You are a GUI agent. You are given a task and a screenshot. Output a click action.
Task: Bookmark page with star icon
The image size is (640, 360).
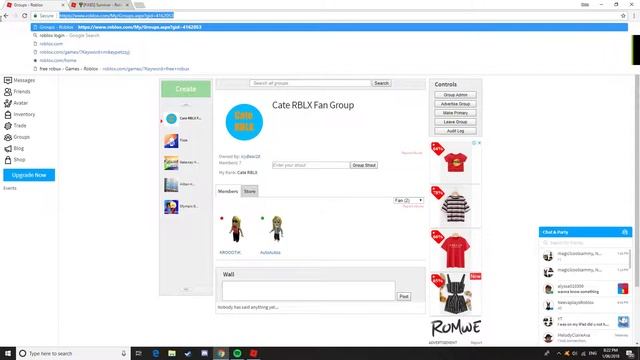[x=623, y=16]
